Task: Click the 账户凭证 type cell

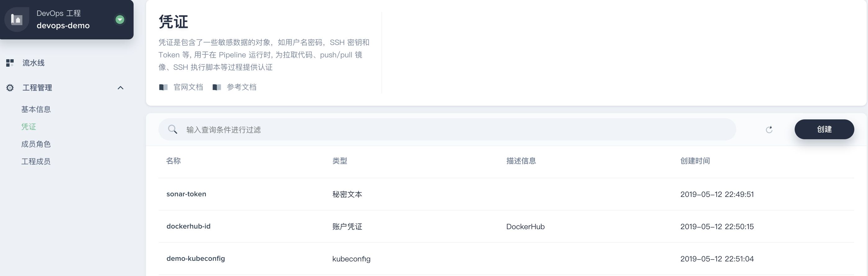Action: tap(347, 227)
